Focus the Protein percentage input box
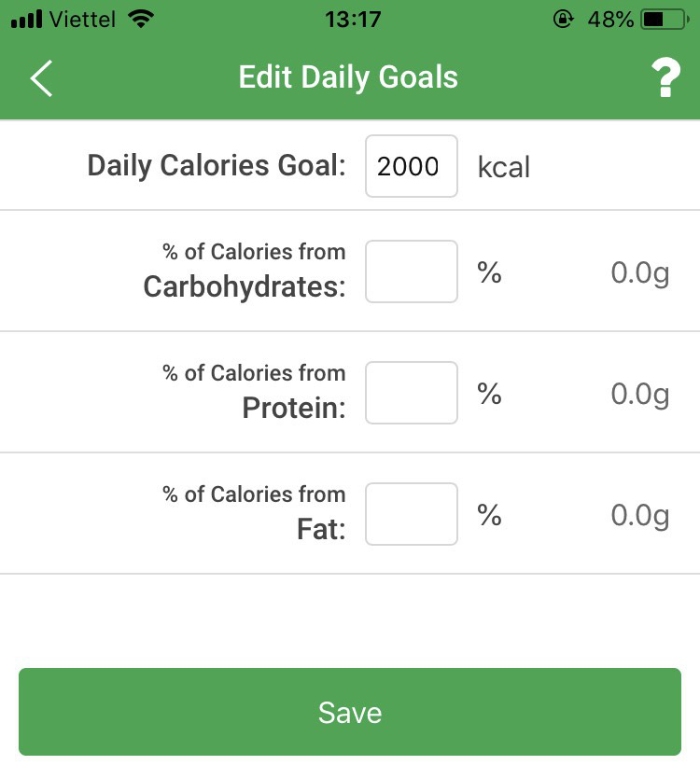Screen dimensions: 700x765 click(x=411, y=393)
